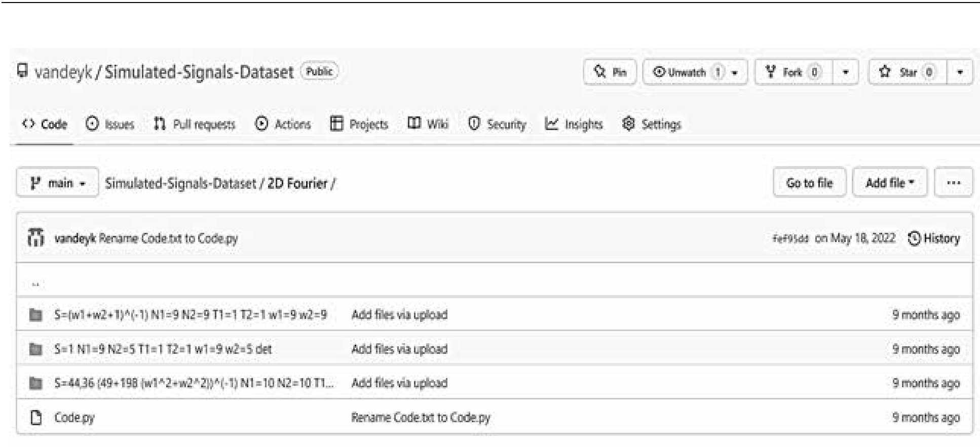
Task: Open the Pull requests tab
Action: point(195,124)
